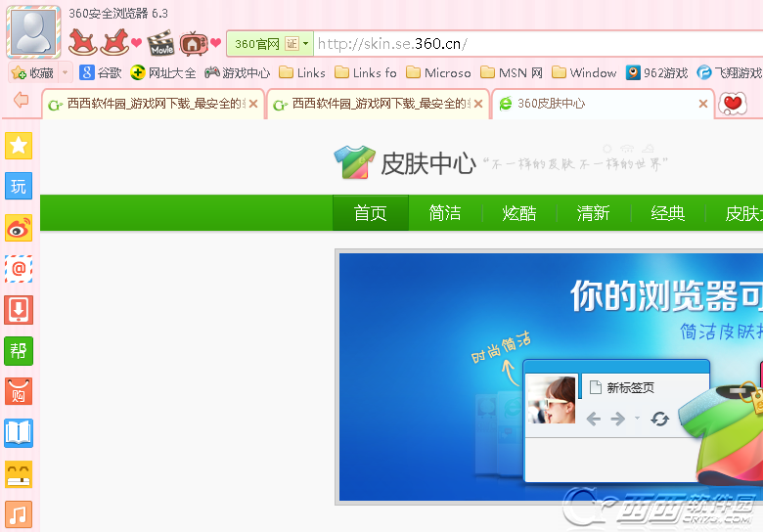
Task: Open the 收藏 favorites button
Action: click(32, 73)
